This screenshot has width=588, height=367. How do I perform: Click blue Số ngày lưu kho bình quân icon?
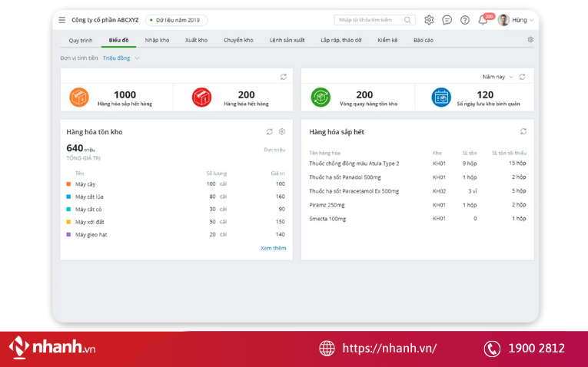tap(441, 98)
